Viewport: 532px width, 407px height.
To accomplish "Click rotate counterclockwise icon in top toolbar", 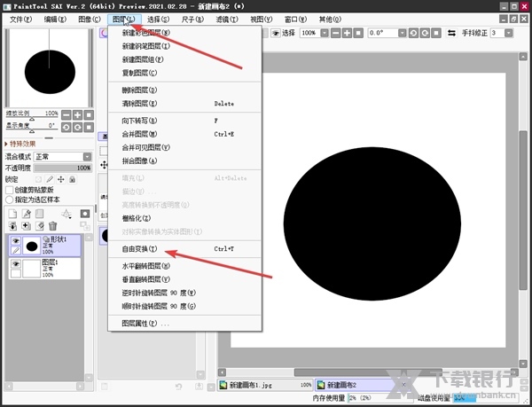I will (412, 33).
